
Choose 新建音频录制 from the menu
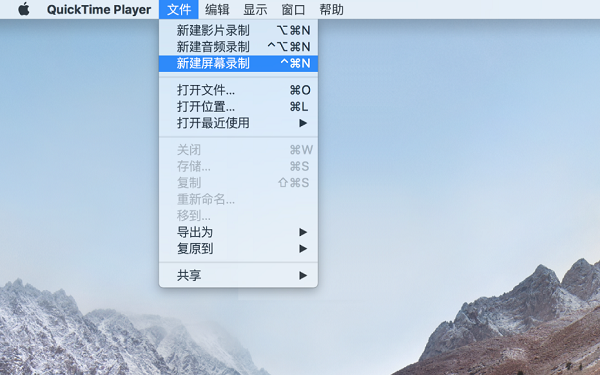238,47
